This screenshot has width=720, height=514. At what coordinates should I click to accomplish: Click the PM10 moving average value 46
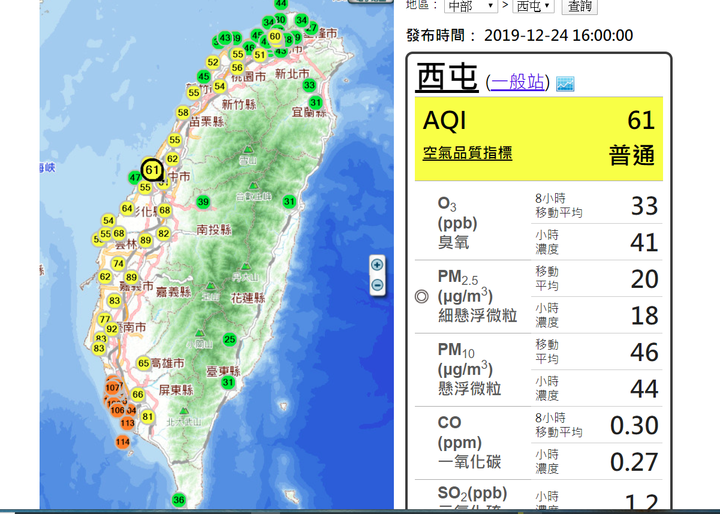click(644, 352)
